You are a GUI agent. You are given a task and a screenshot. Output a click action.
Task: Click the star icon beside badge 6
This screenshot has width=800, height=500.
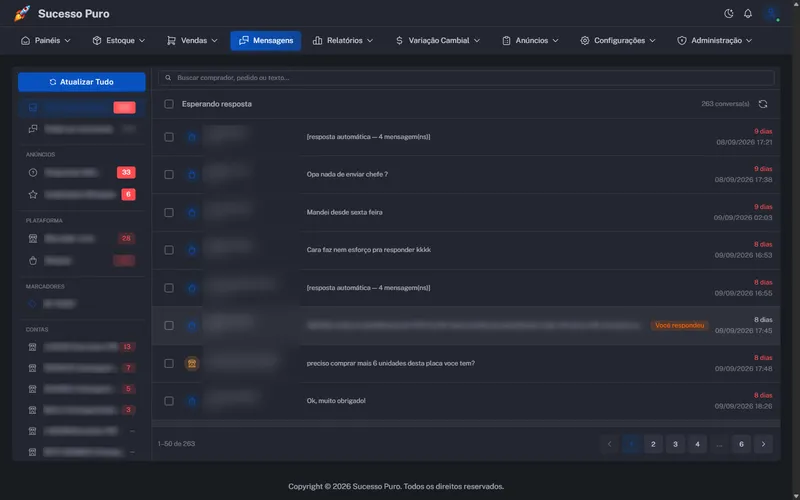pyautogui.click(x=33, y=194)
